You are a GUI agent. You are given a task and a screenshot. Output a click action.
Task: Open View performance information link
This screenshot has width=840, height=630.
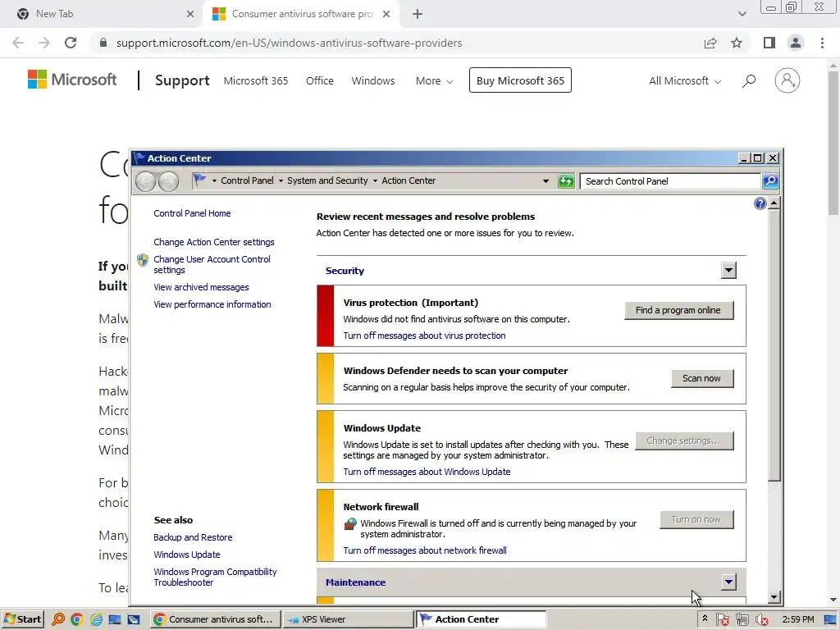(212, 304)
